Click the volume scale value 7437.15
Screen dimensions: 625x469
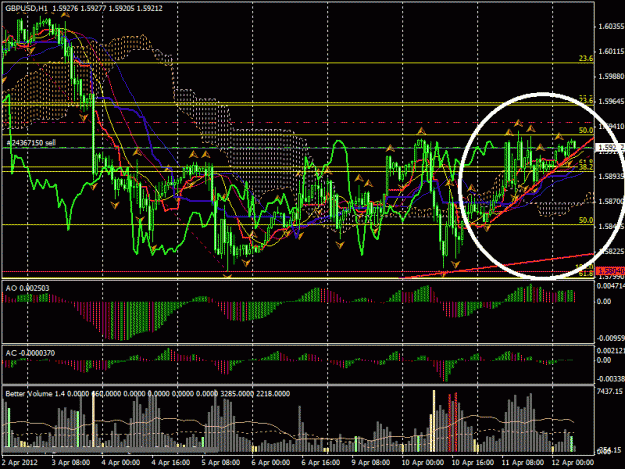(x=609, y=392)
